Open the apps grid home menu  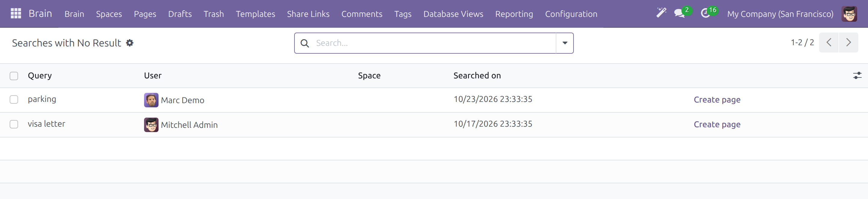tap(16, 14)
